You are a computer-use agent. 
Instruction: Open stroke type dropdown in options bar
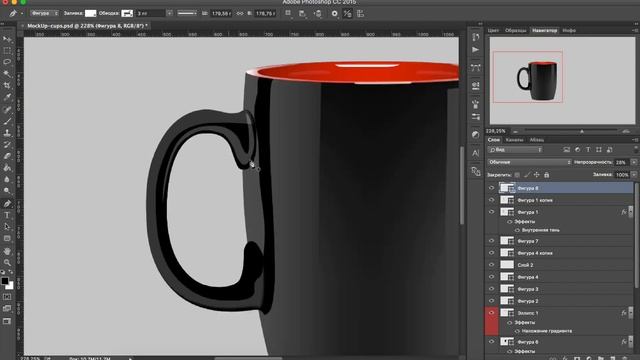coord(187,13)
